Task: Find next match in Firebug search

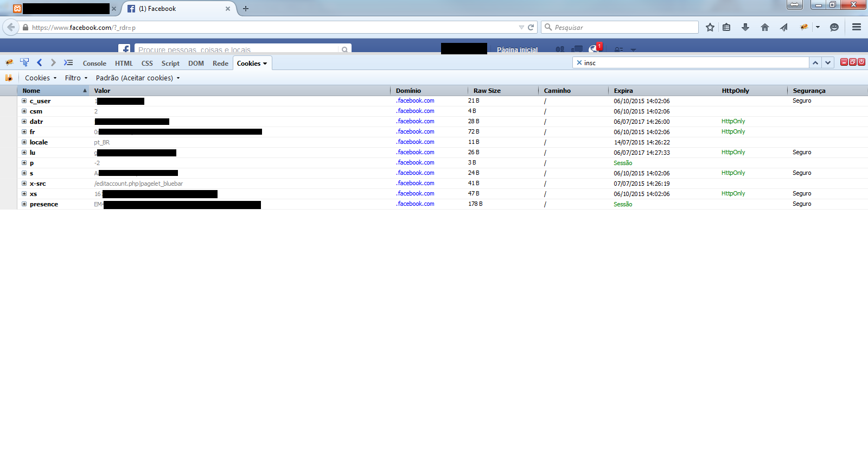Action: pyautogui.click(x=828, y=63)
